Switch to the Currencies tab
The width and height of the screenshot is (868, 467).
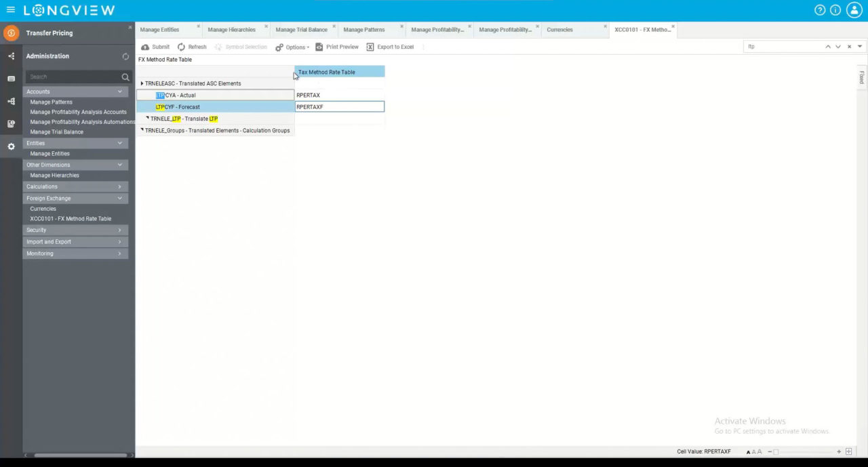tap(559, 29)
